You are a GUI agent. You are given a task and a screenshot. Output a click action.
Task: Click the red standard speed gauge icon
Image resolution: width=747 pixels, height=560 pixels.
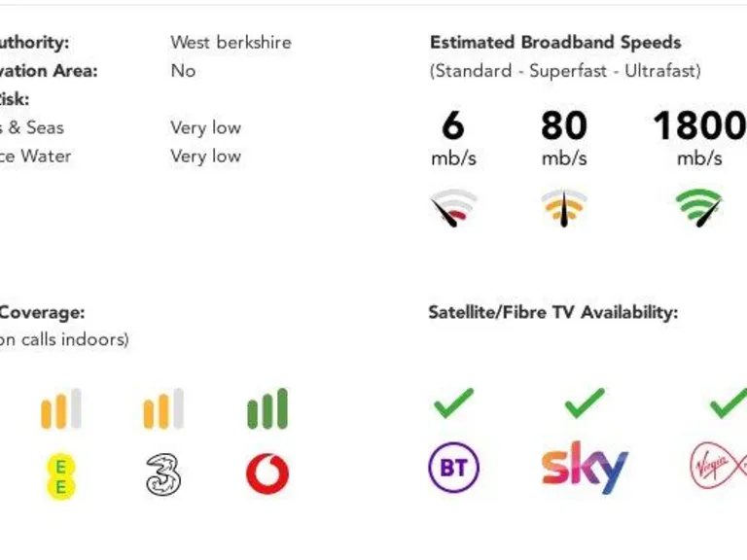click(x=454, y=208)
